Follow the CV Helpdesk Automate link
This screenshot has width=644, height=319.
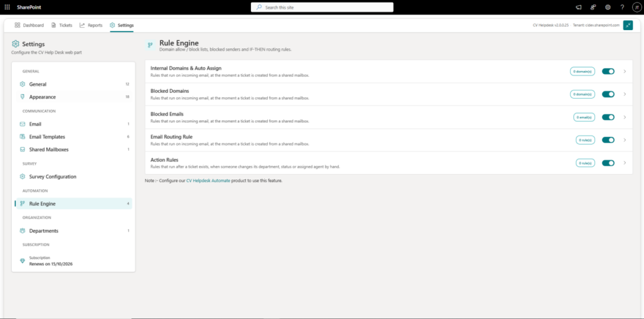(208, 180)
